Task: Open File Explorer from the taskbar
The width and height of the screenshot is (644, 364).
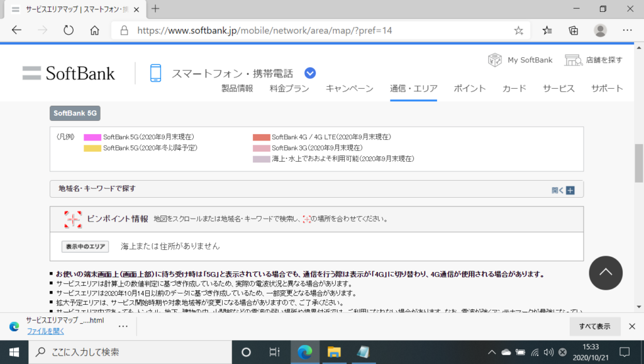Action: pos(334,352)
